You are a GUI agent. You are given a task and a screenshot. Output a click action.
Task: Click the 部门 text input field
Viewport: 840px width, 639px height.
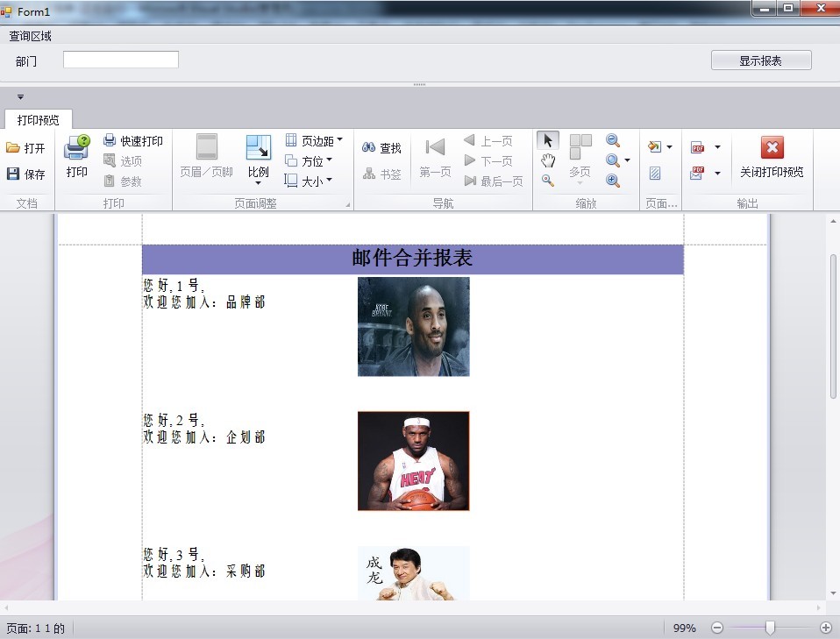120,60
